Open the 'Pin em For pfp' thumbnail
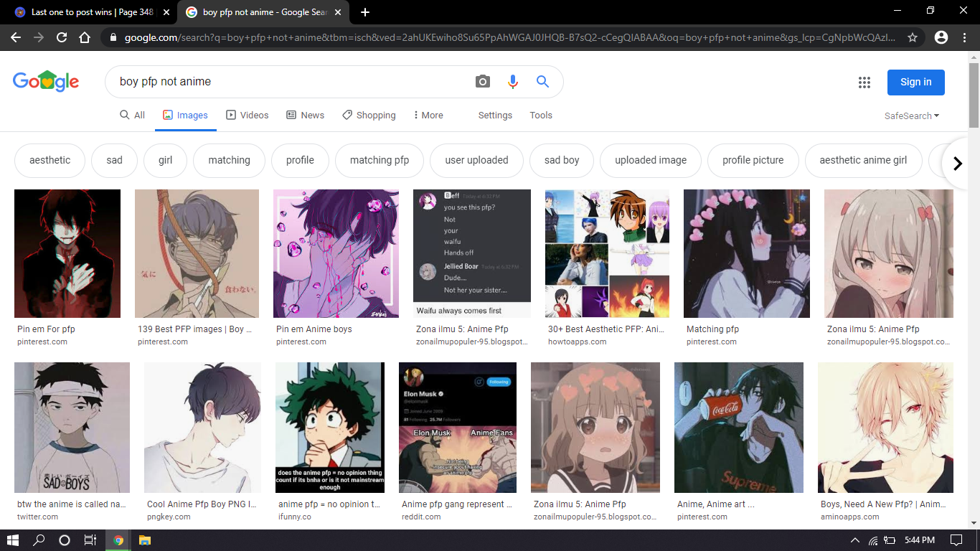980x551 pixels. (x=67, y=253)
